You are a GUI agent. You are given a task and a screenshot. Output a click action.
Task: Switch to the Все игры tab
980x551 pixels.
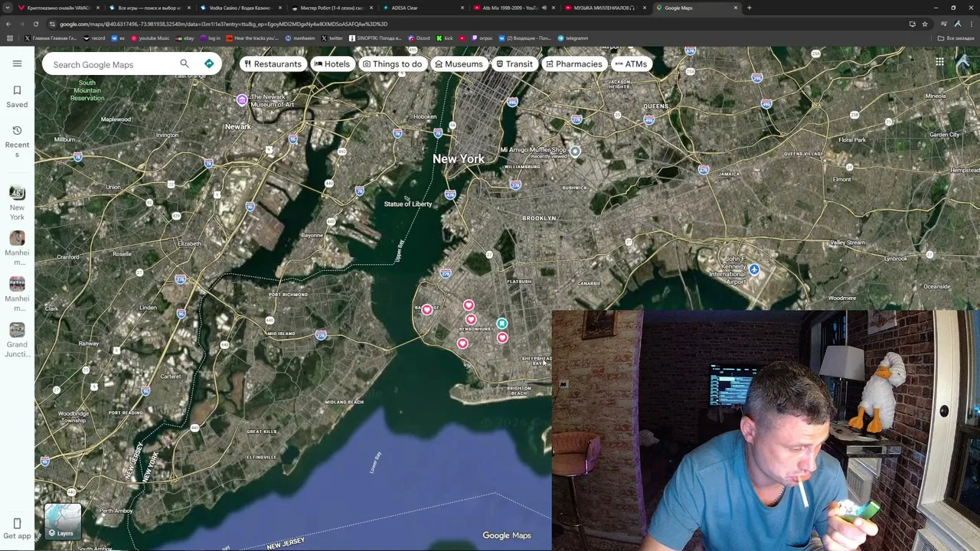149,8
